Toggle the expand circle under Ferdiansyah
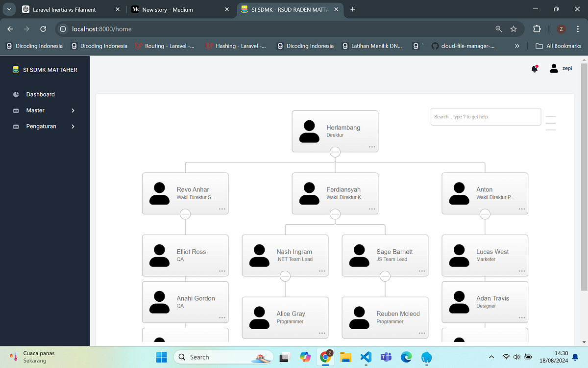The image size is (588, 368). click(x=335, y=213)
